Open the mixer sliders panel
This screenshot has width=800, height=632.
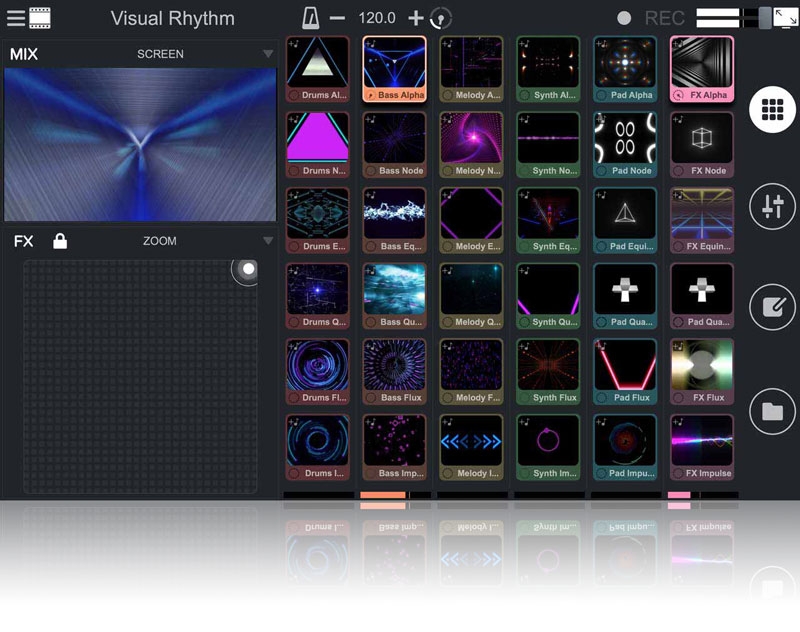(772, 207)
